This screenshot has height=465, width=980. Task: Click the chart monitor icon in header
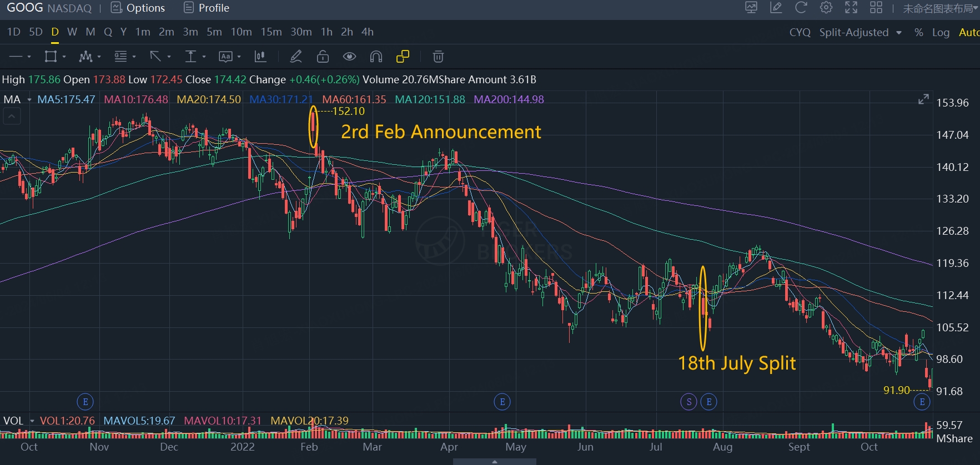751,8
